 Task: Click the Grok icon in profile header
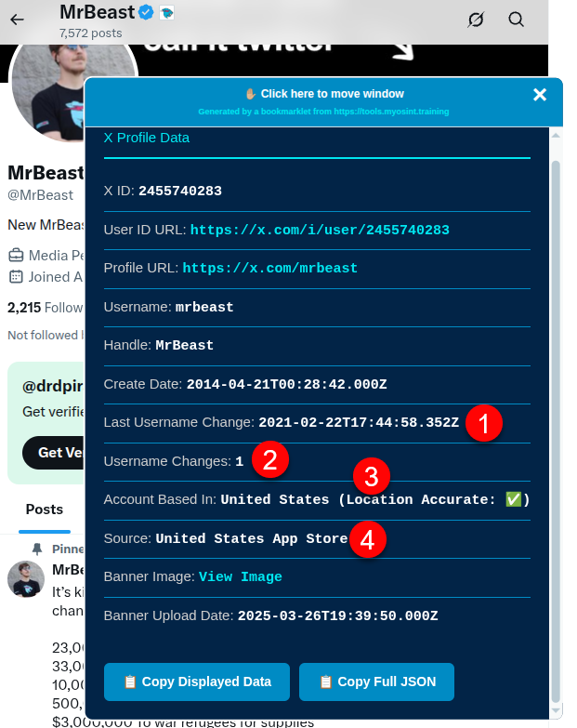[476, 20]
